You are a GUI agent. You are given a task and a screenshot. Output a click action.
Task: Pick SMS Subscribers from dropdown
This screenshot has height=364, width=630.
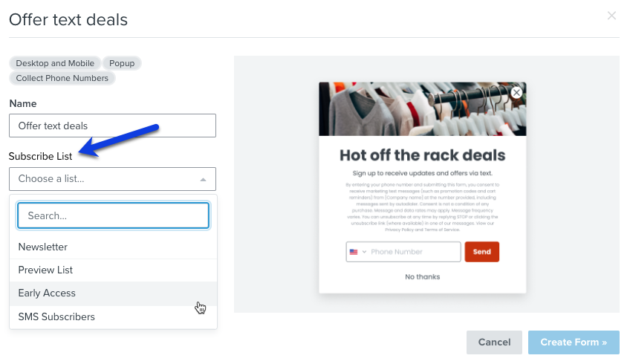(114, 317)
